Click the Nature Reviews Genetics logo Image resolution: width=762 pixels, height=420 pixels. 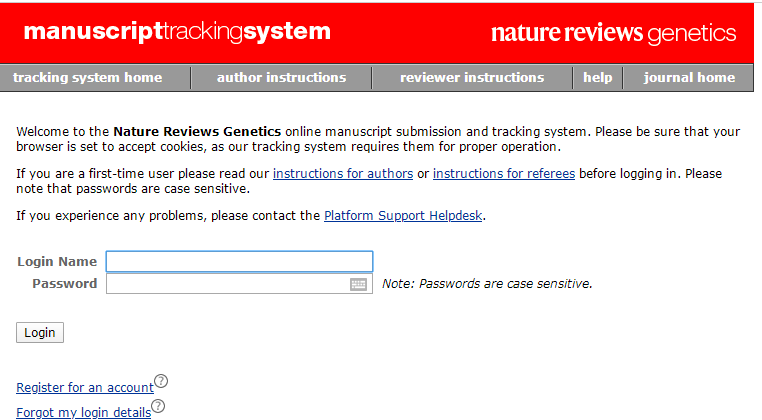coord(613,33)
